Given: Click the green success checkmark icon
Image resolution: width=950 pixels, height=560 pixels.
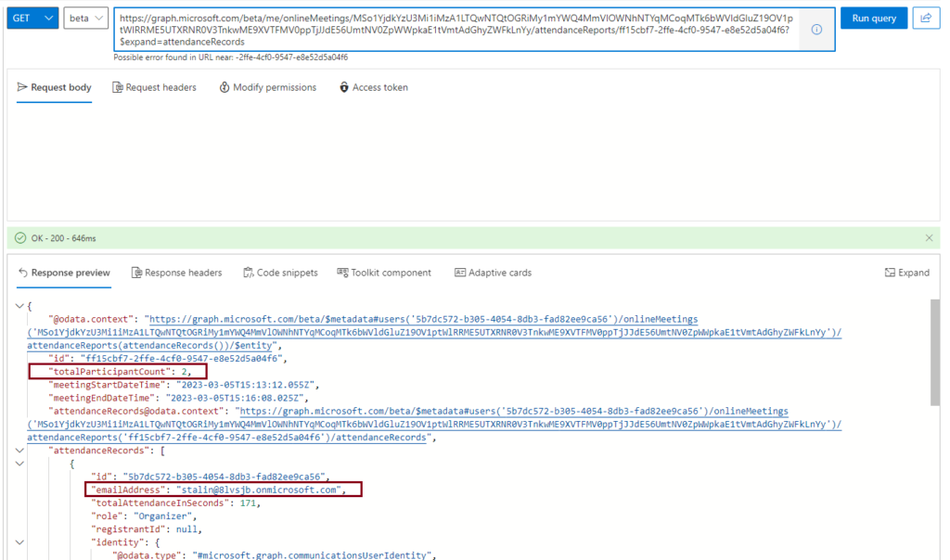Looking at the screenshot, I should [20, 238].
